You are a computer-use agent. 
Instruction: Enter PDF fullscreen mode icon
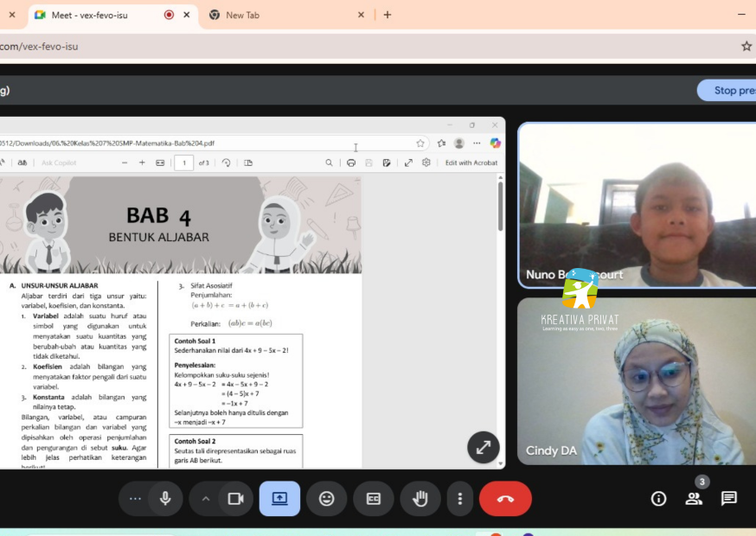(408, 163)
